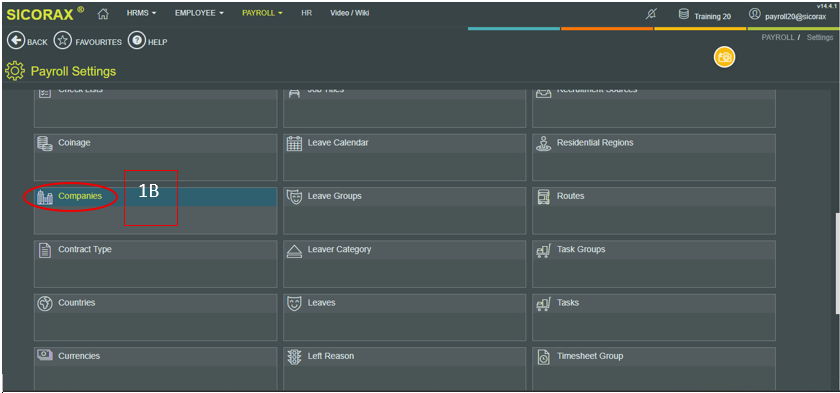Open Left Reason settings
This screenshot has height=393, width=840.
pos(404,369)
